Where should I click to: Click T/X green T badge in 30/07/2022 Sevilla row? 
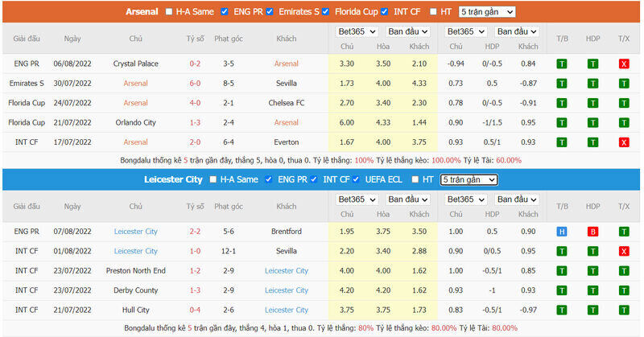[623, 84]
